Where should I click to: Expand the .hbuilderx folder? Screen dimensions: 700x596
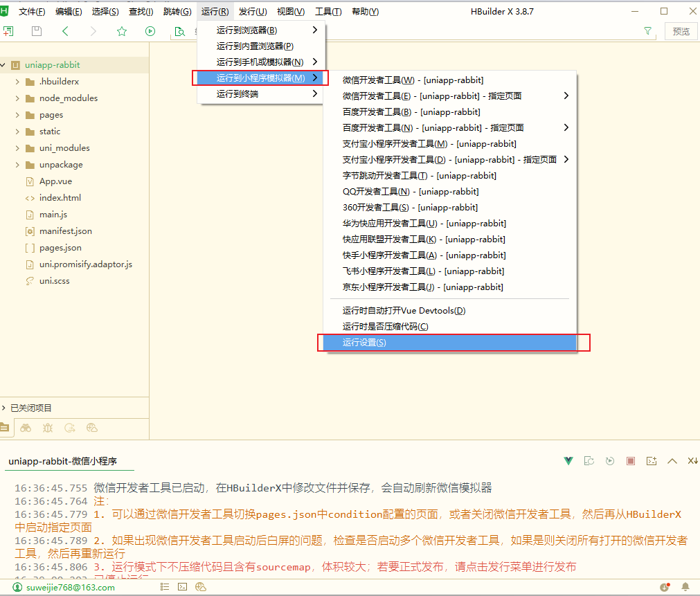click(17, 82)
